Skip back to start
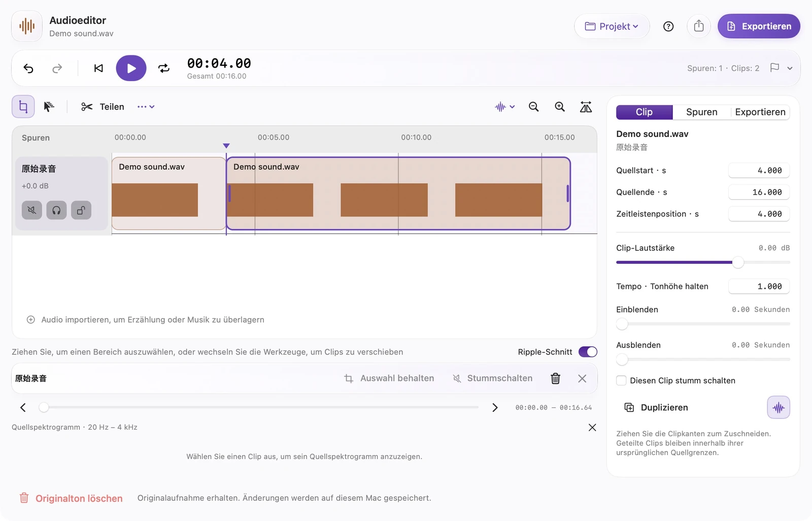 click(x=98, y=68)
